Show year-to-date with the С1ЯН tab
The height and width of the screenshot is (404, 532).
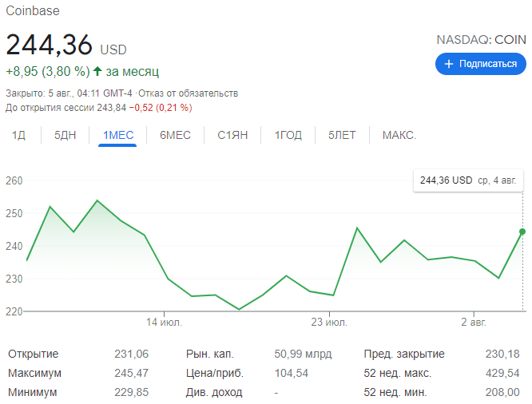(232, 135)
